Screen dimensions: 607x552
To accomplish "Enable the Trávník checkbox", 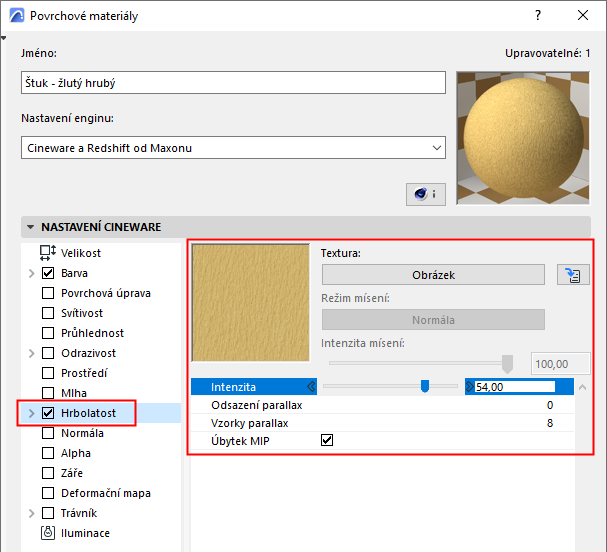I will (48, 513).
